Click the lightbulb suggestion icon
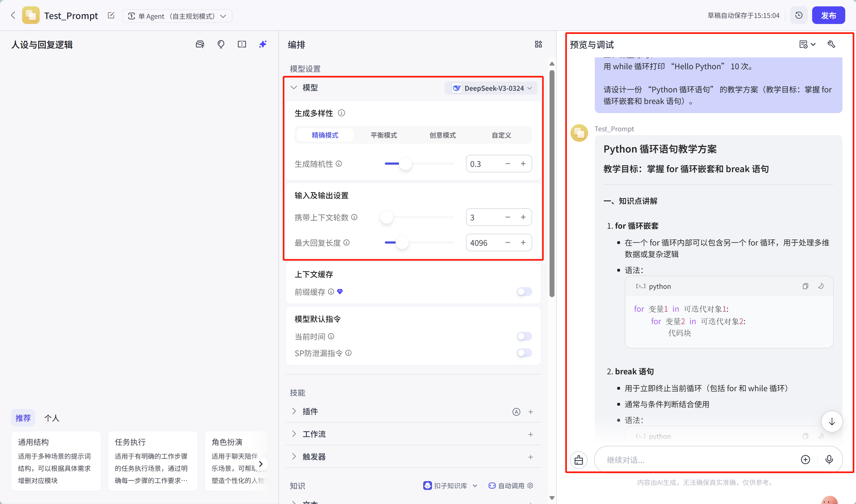This screenshot has width=856, height=504. coord(221,44)
